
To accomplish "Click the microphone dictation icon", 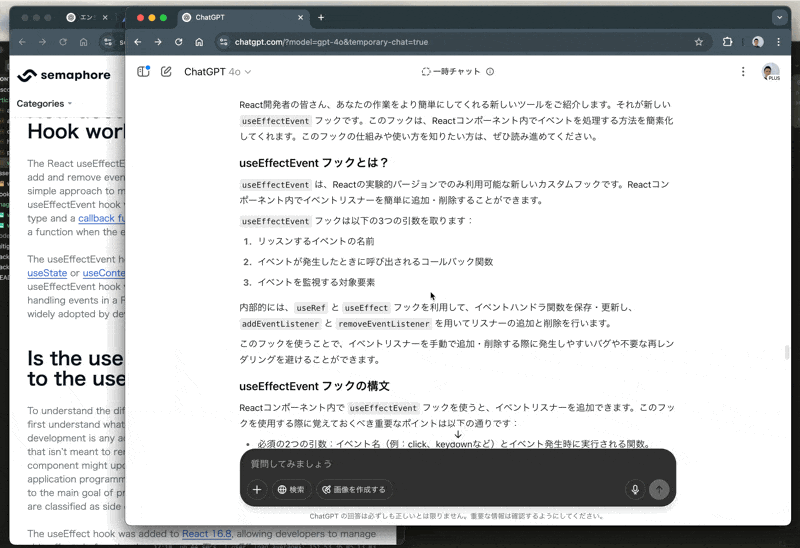I will 635,489.
